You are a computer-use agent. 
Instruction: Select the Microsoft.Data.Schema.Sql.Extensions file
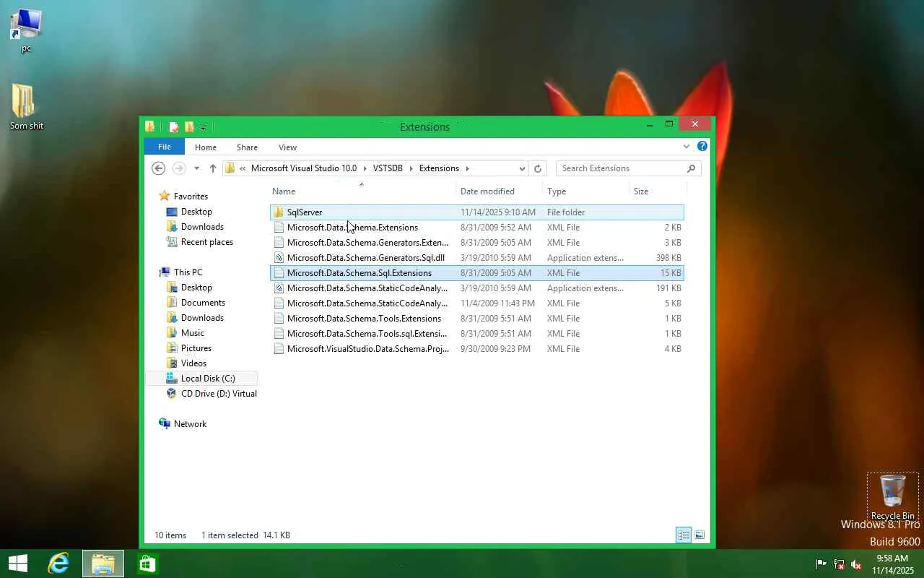tap(476, 273)
